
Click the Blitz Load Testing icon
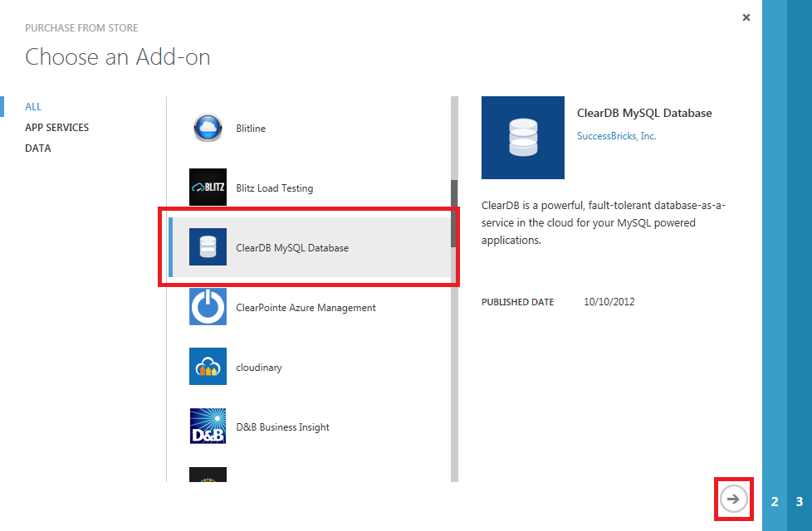[207, 188]
